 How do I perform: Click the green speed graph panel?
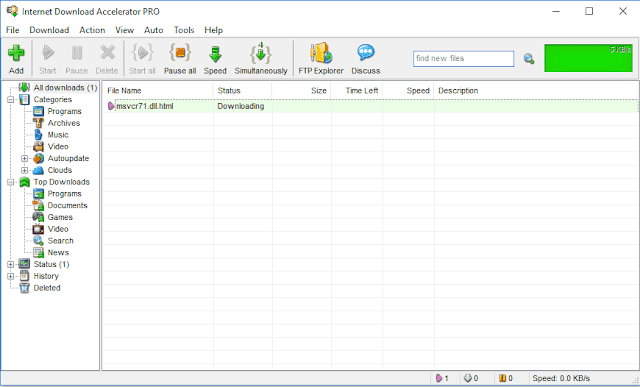[x=588, y=58]
